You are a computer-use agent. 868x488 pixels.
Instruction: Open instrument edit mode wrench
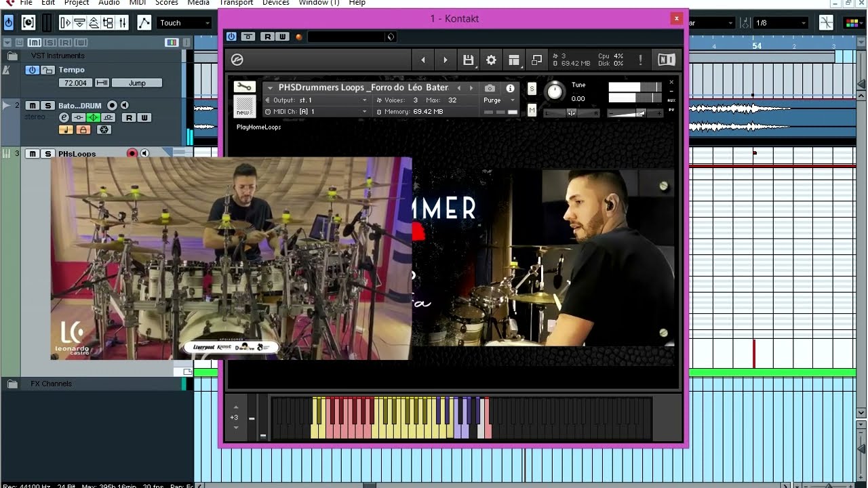[x=244, y=87]
